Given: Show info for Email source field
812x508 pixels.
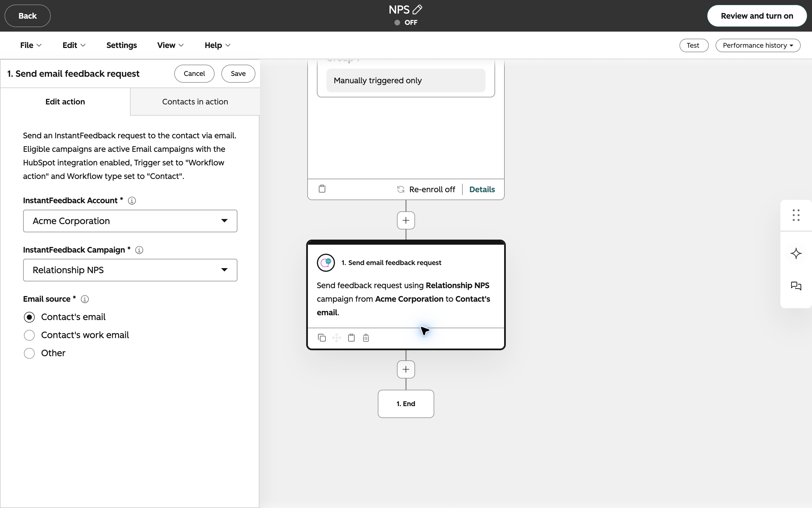Looking at the screenshot, I should 85,299.
